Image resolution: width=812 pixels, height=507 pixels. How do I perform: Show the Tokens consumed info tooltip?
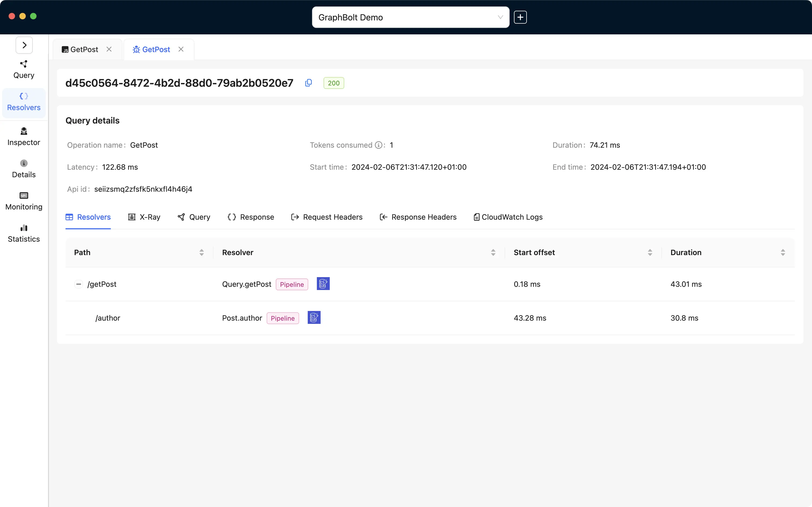379,145
